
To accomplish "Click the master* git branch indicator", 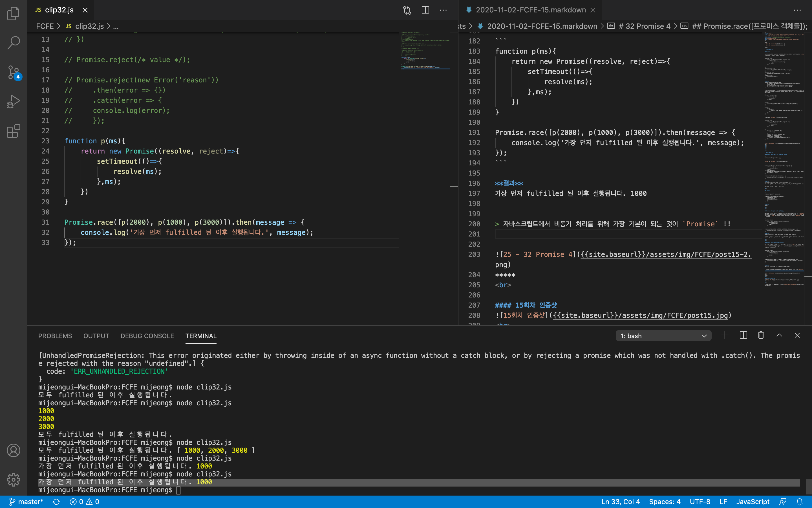I will (26, 502).
